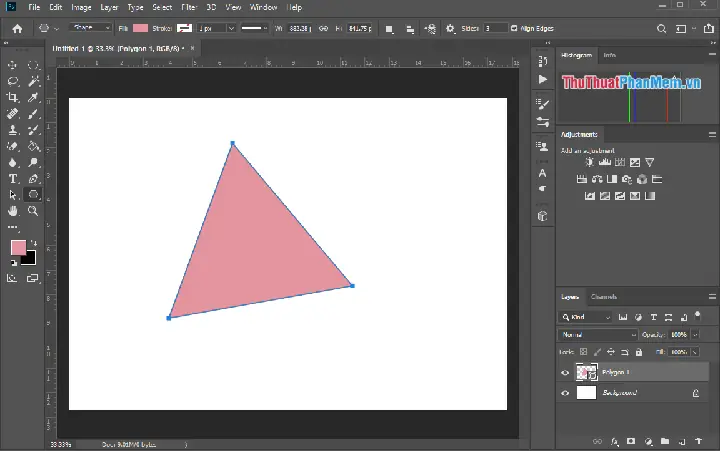Select the Paint Bucket tool
This screenshot has width=720, height=451.
(x=33, y=146)
